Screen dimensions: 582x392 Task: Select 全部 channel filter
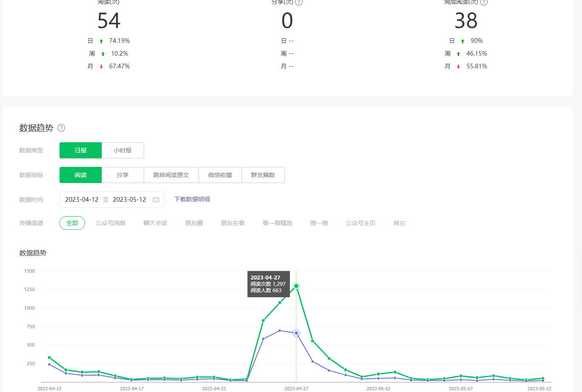(x=72, y=223)
